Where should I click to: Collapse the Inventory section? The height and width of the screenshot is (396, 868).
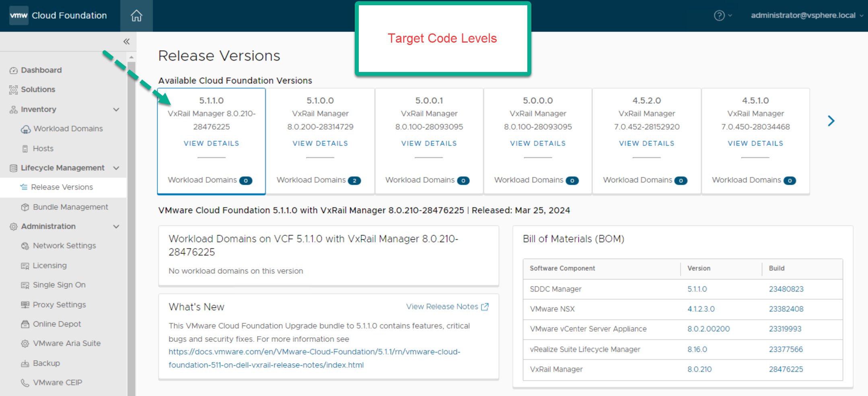click(116, 109)
